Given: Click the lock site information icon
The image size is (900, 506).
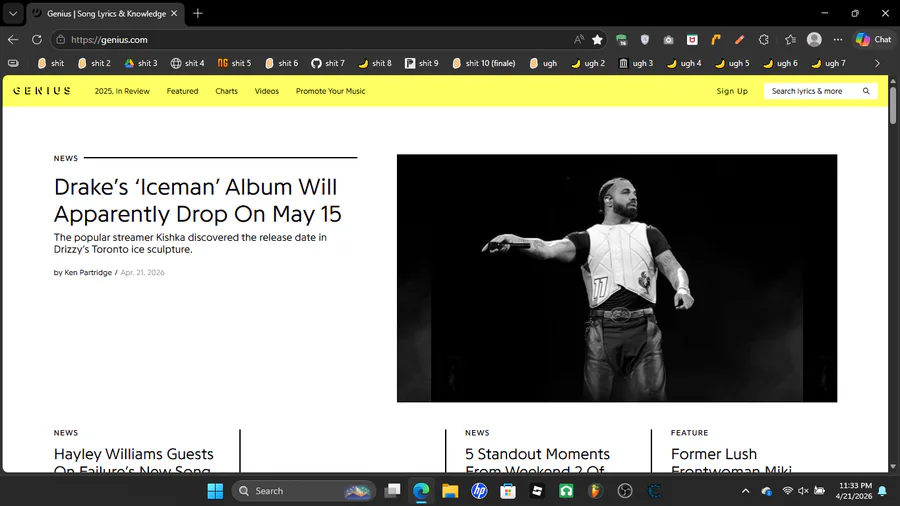Looking at the screenshot, I should [60, 40].
